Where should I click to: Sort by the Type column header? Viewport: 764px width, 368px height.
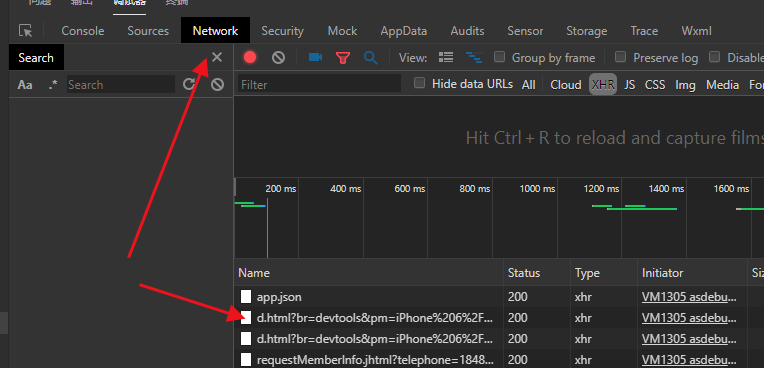[x=604, y=272]
